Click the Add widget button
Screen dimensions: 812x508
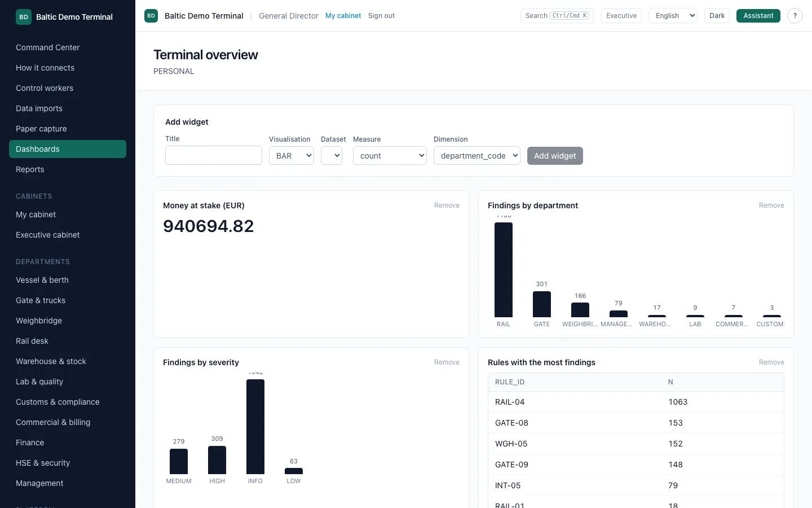[555, 156]
